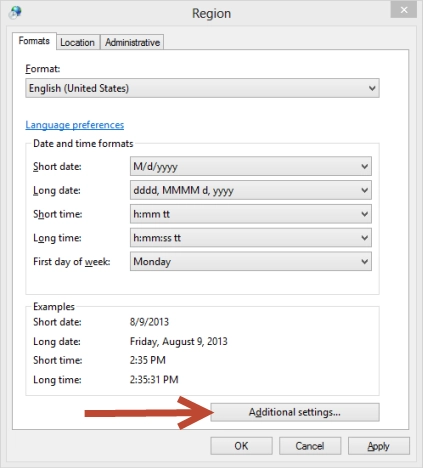Click the Apply button
Viewport: 423px width, 468px height.
(x=379, y=446)
